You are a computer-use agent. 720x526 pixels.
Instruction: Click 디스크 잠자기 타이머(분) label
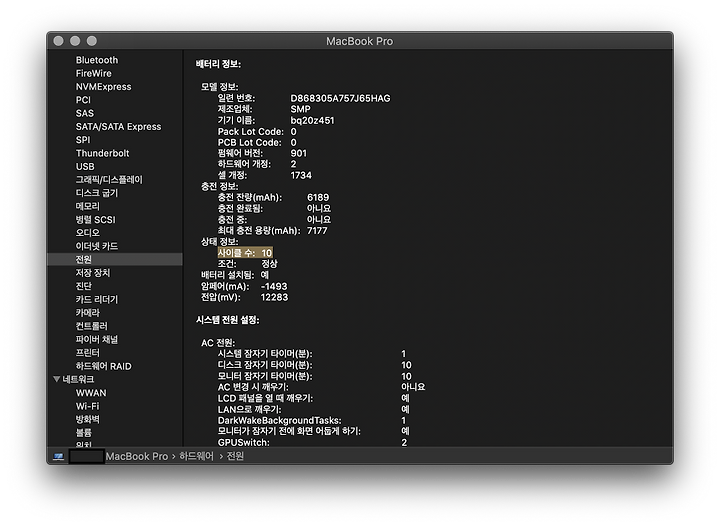[265, 365]
